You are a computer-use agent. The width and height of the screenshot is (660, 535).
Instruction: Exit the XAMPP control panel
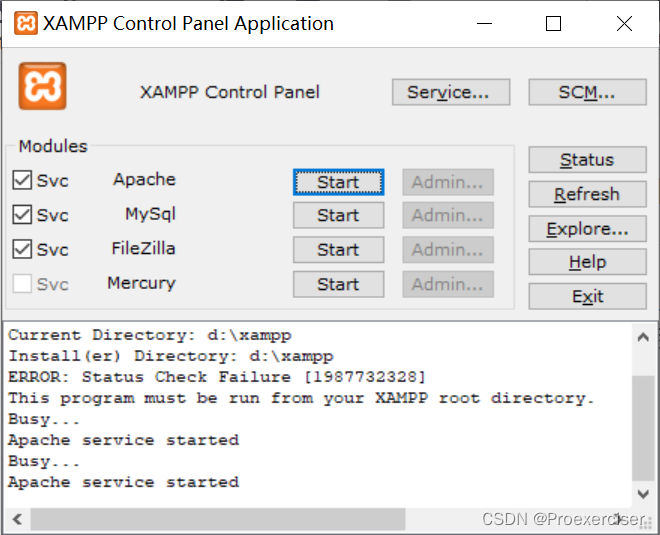pos(587,296)
